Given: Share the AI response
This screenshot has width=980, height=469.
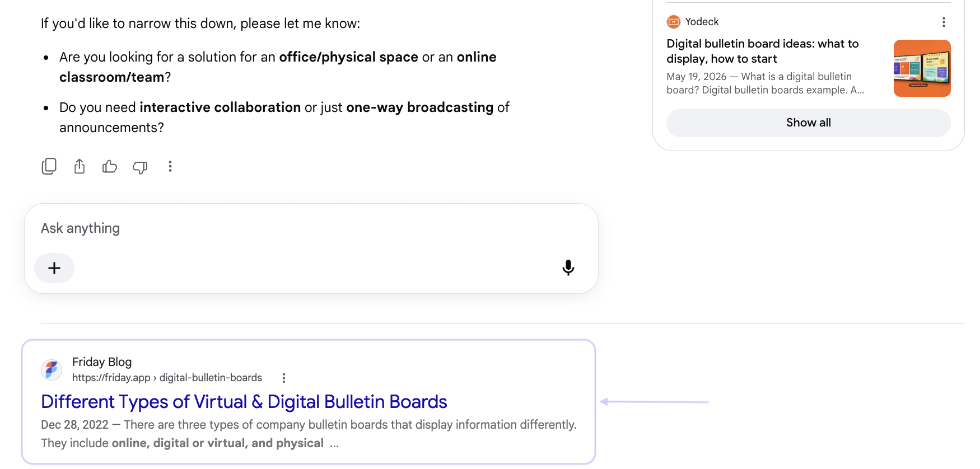Looking at the screenshot, I should (80, 166).
